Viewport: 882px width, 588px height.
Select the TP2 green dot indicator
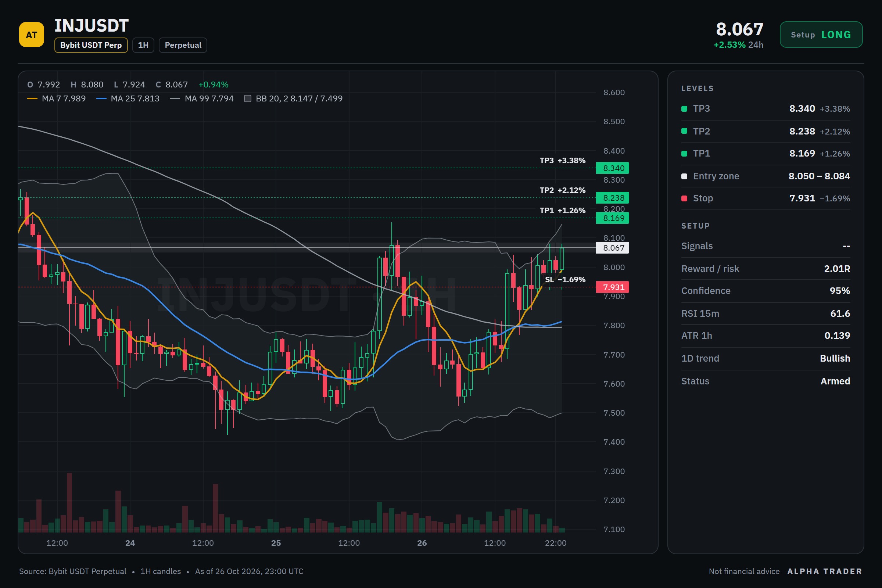684,131
